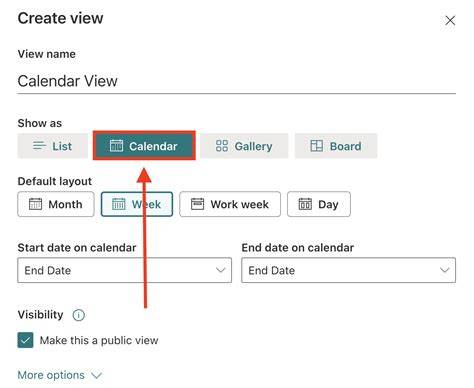Close the Create view dialog

450,21
